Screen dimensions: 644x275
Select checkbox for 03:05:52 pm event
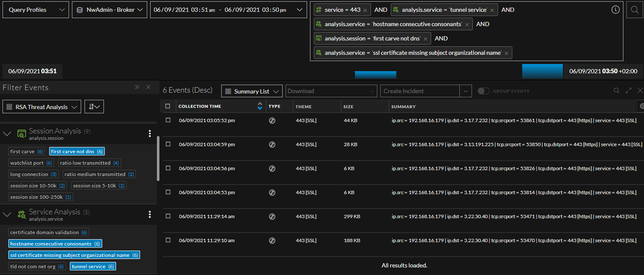[168, 120]
